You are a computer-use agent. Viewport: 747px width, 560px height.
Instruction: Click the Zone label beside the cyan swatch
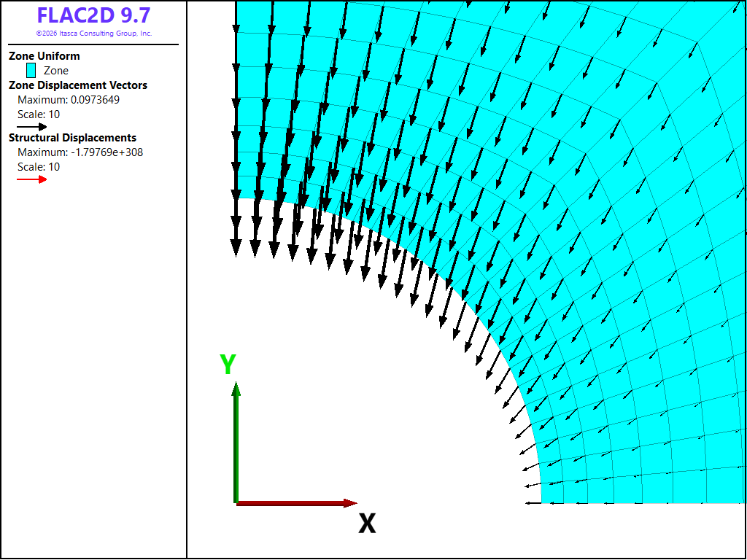pyautogui.click(x=56, y=71)
